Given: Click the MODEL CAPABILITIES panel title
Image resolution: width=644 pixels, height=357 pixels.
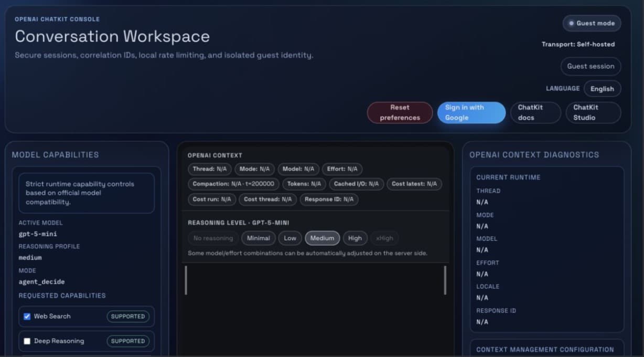Looking at the screenshot, I should point(55,155).
